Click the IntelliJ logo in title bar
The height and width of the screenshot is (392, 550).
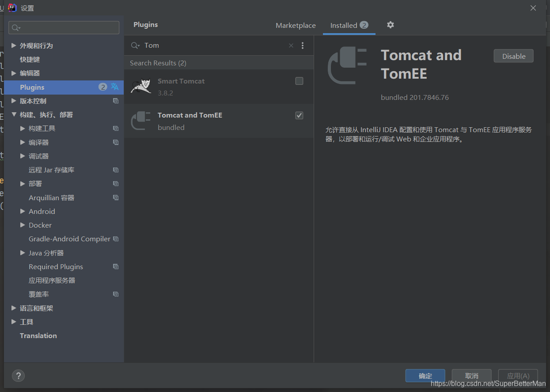tap(12, 8)
